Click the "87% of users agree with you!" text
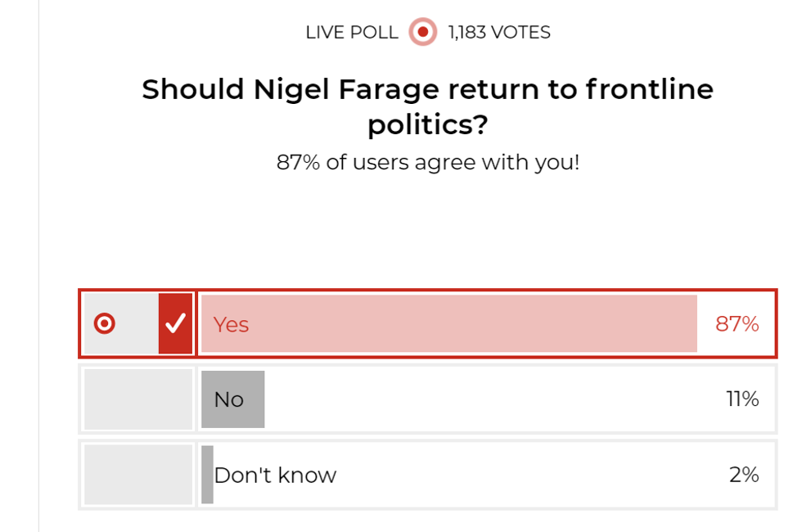Image resolution: width=802 pixels, height=532 pixels. [428, 162]
